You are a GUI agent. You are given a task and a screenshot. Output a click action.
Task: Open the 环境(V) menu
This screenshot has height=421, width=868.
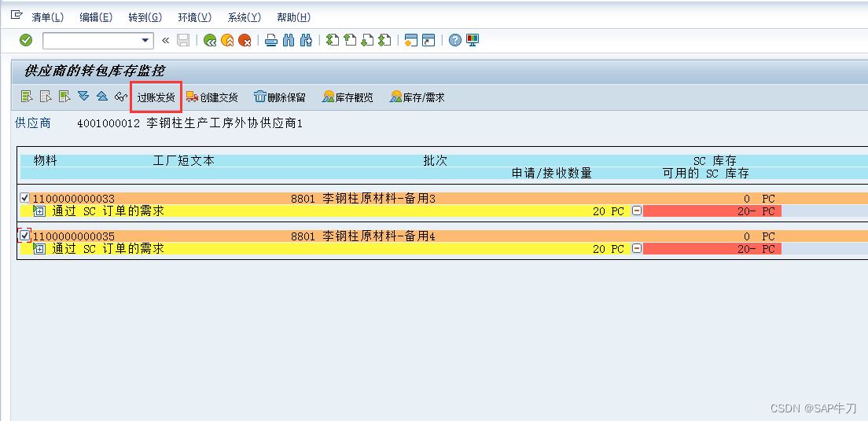pyautogui.click(x=195, y=17)
